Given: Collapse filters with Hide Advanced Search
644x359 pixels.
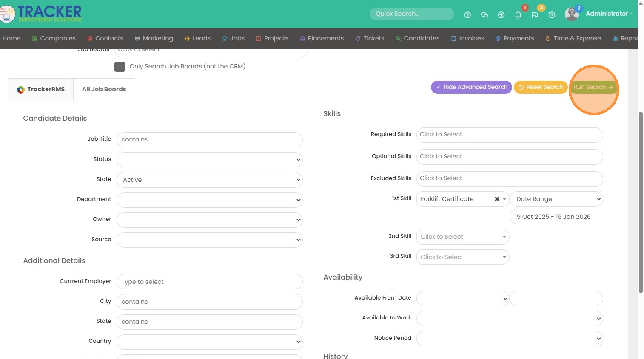Looking at the screenshot, I should (x=471, y=87).
